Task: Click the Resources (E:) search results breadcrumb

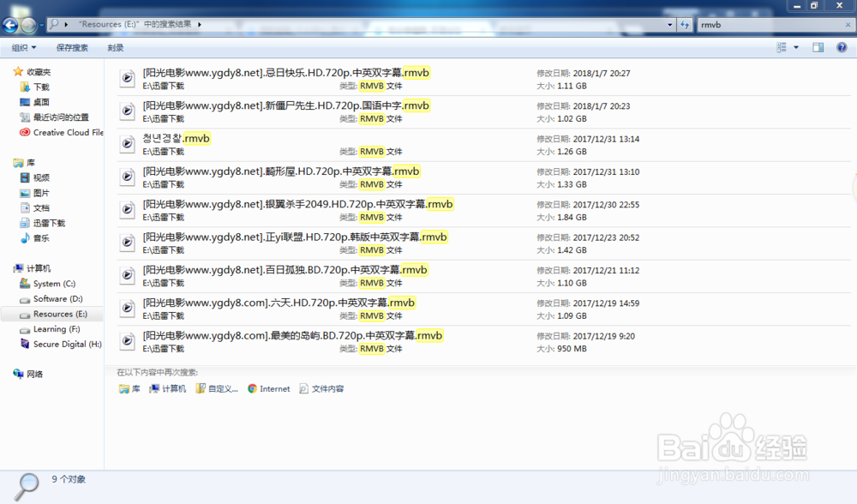Action: (135, 24)
